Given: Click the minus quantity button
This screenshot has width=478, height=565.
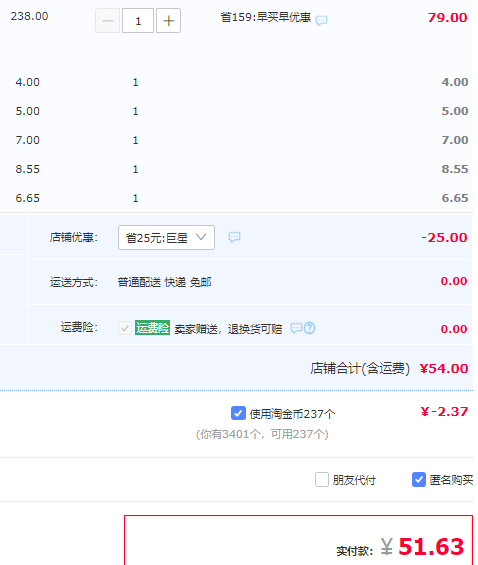Looking at the screenshot, I should (x=107, y=21).
